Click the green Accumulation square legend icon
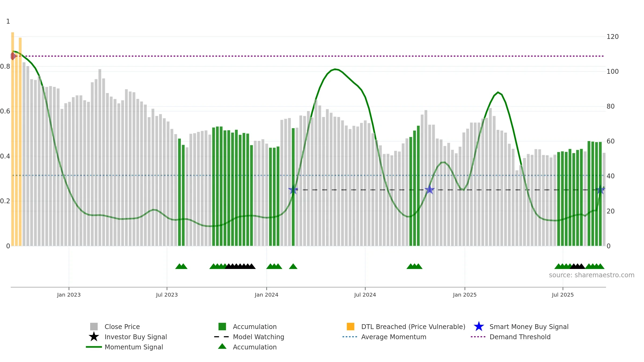This screenshot has width=644, height=362. [x=222, y=327]
